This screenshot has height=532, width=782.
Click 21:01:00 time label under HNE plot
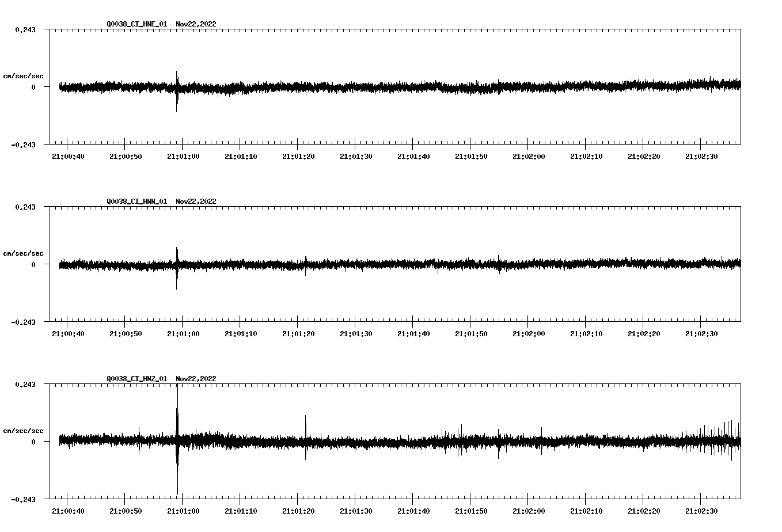183,157
